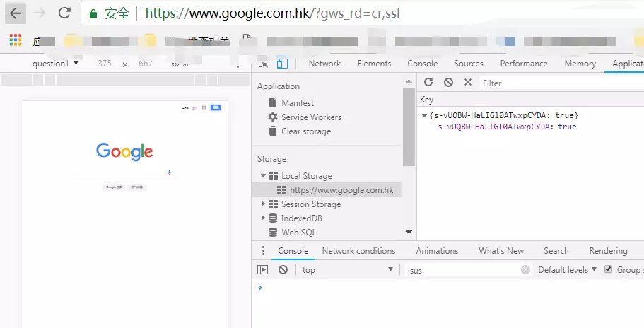Click the Google search button in page preview
644x328 pixels.
point(114,187)
